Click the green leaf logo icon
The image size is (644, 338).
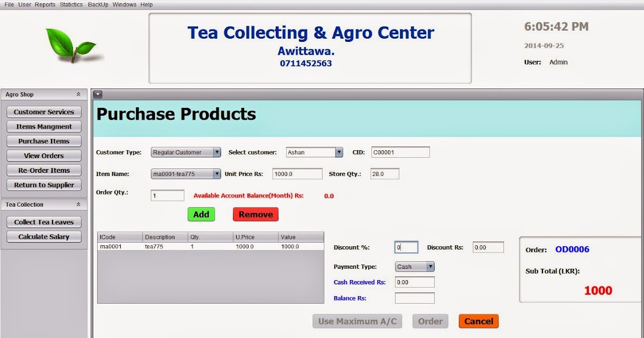tap(70, 46)
